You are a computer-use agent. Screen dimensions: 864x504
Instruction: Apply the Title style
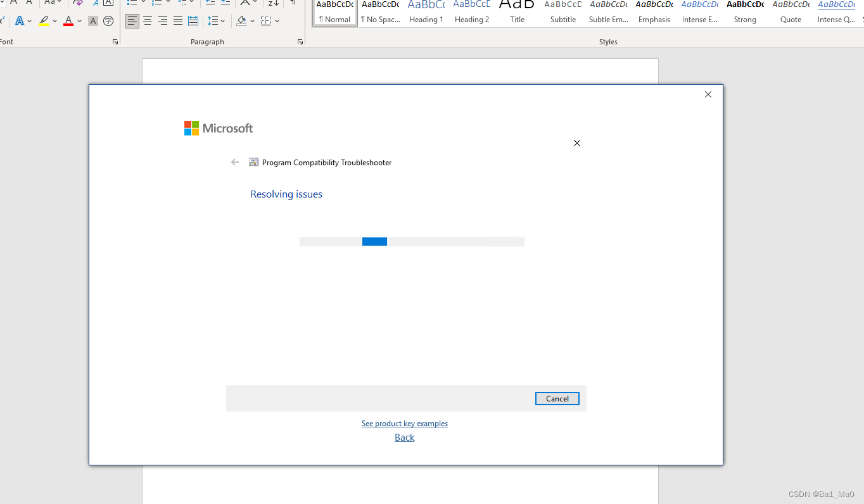[x=518, y=13]
